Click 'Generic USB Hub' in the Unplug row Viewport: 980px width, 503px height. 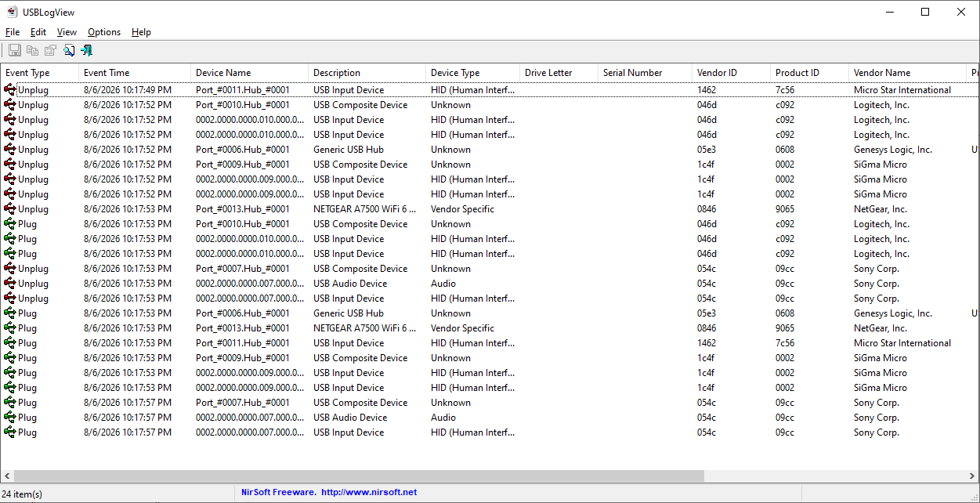tap(349, 150)
